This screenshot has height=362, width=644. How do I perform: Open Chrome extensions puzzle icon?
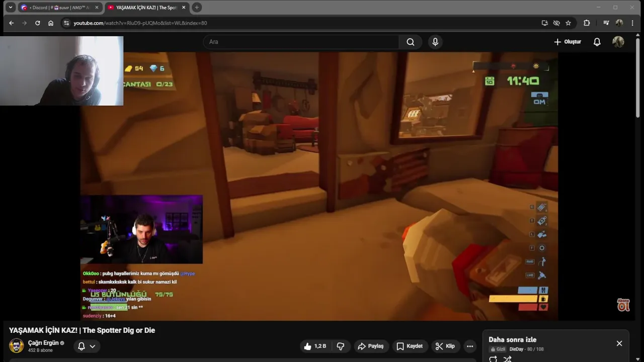587,23
